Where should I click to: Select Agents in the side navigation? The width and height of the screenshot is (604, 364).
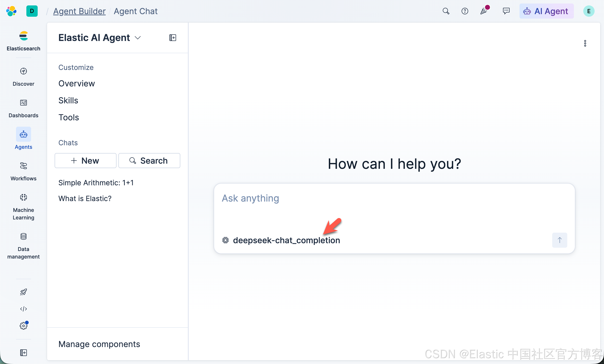click(24, 138)
